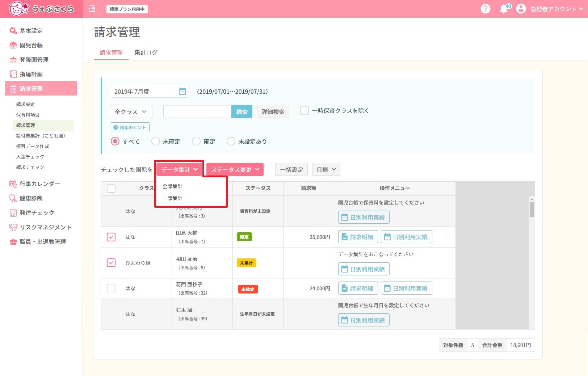
Task: Click the 詳細検索 button
Action: pos(273,111)
